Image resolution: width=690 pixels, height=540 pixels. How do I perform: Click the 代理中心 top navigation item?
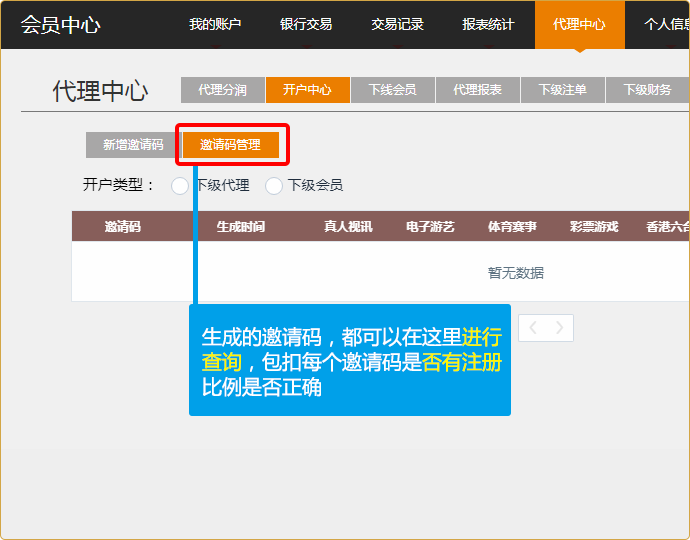pos(579,24)
